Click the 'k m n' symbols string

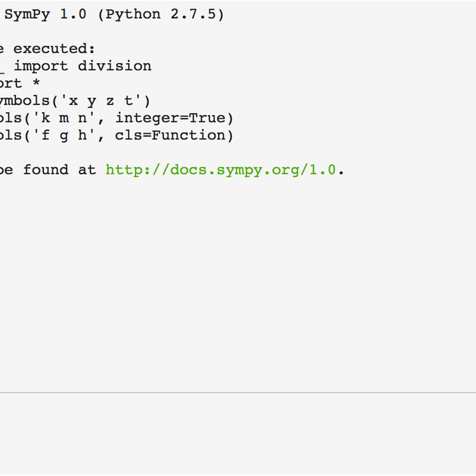[64, 118]
